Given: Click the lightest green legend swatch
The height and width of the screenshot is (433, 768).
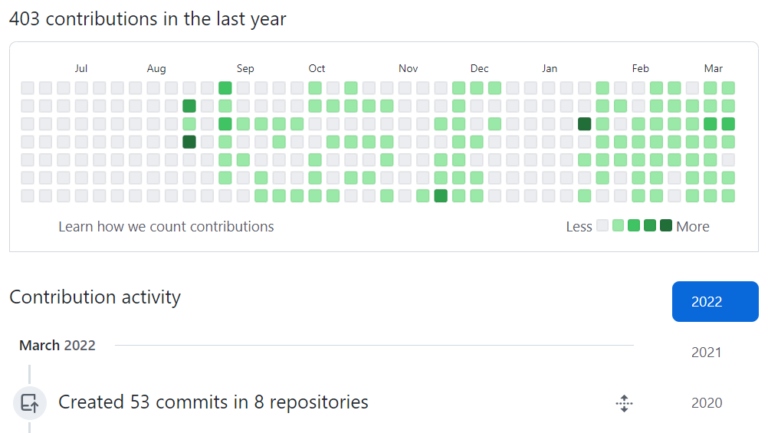Looking at the screenshot, I should pyautogui.click(x=618, y=225).
